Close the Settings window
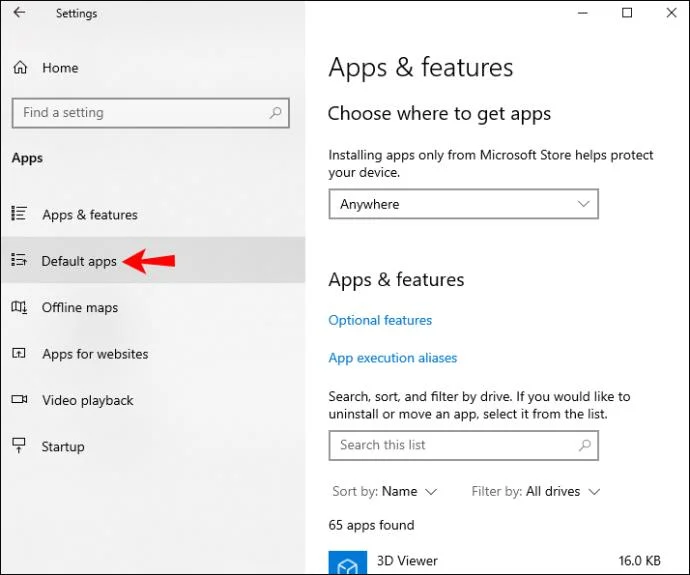 672,13
